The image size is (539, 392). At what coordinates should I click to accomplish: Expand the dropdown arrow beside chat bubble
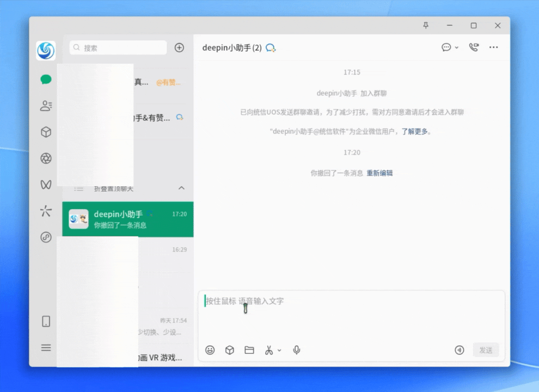coord(457,47)
